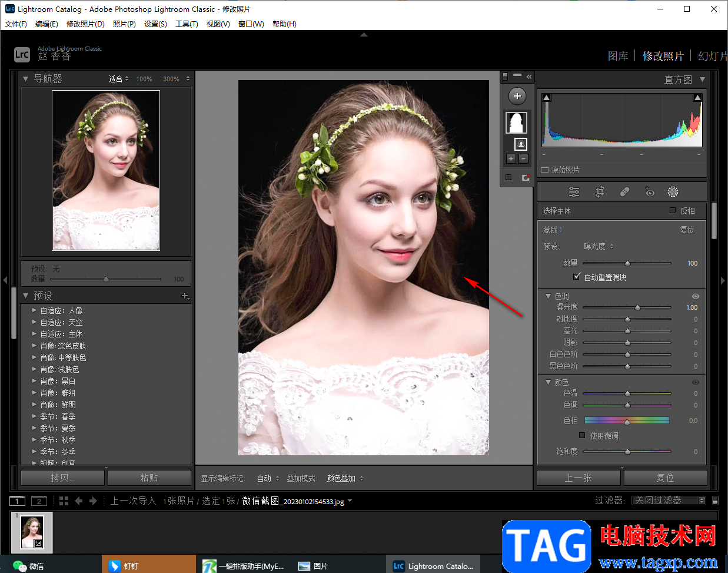728x573 pixels.
Task: Toggle 色调 section eye visibility
Action: click(x=695, y=296)
